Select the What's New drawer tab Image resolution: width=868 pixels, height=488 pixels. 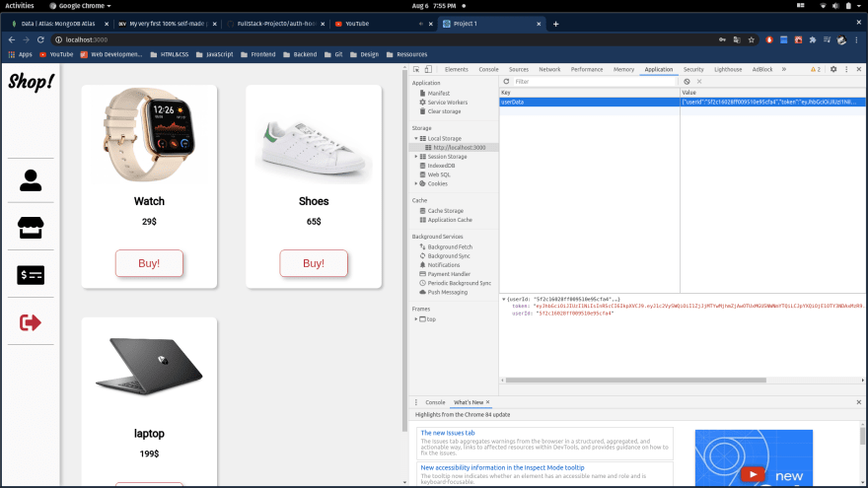pos(469,402)
